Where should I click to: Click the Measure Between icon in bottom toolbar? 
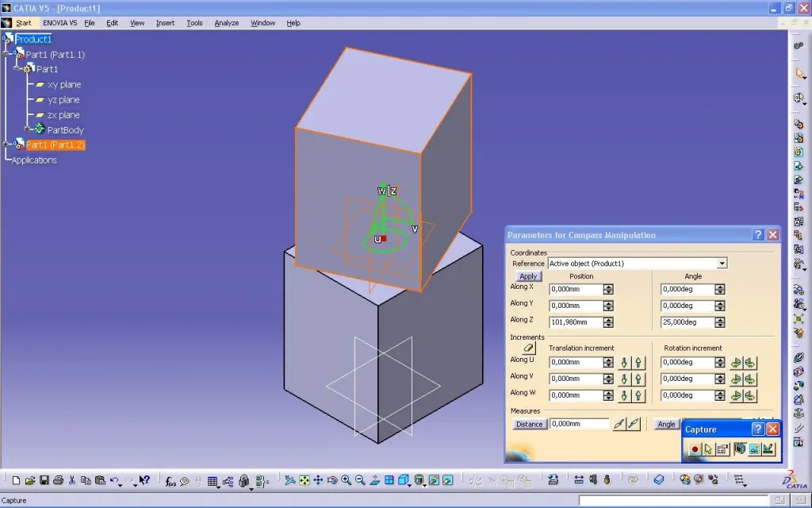(579, 480)
